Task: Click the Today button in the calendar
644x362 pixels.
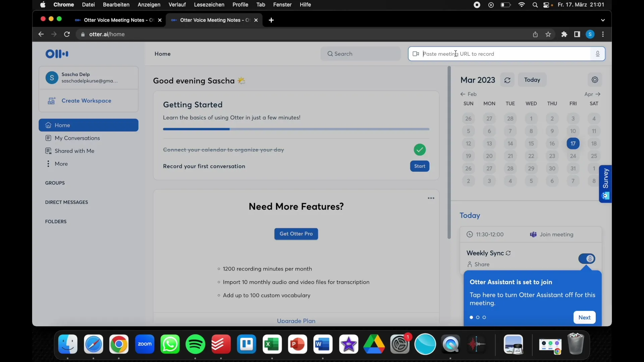Action: (x=532, y=80)
